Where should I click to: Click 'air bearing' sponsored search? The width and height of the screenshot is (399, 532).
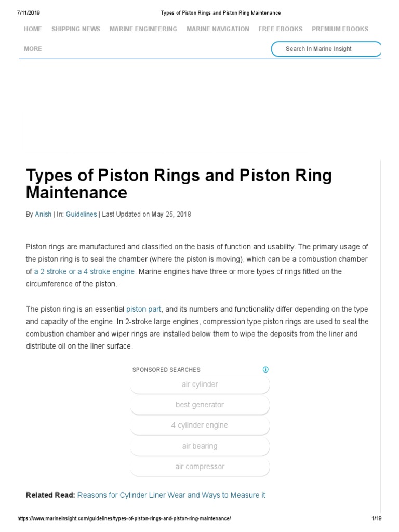pos(199,446)
